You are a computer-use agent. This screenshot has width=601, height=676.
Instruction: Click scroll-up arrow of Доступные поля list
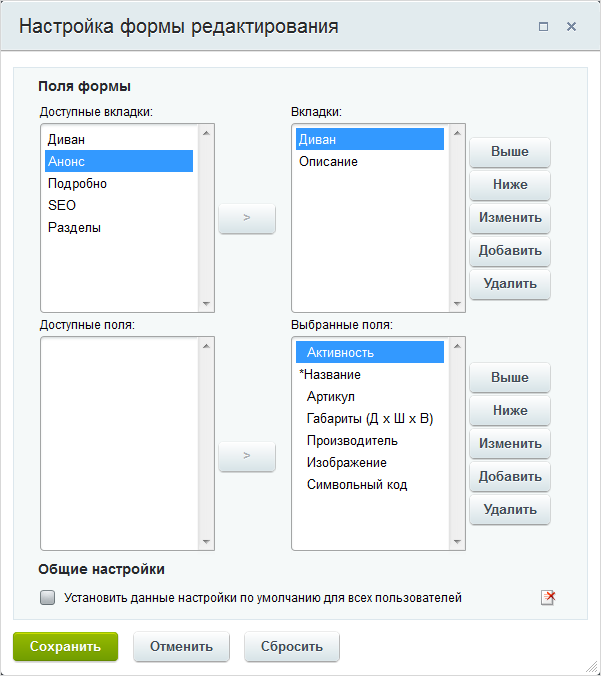[206, 346]
